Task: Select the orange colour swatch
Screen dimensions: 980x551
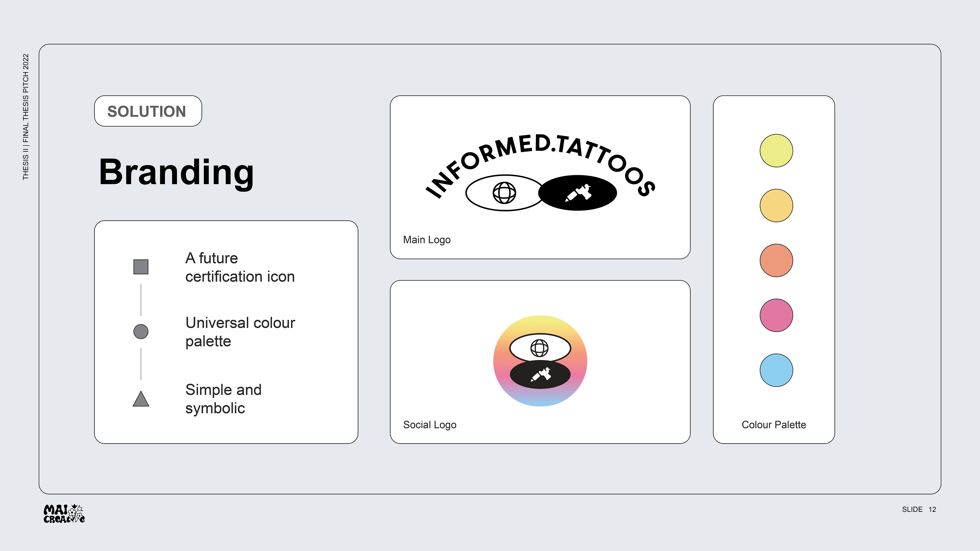Action: [x=776, y=260]
